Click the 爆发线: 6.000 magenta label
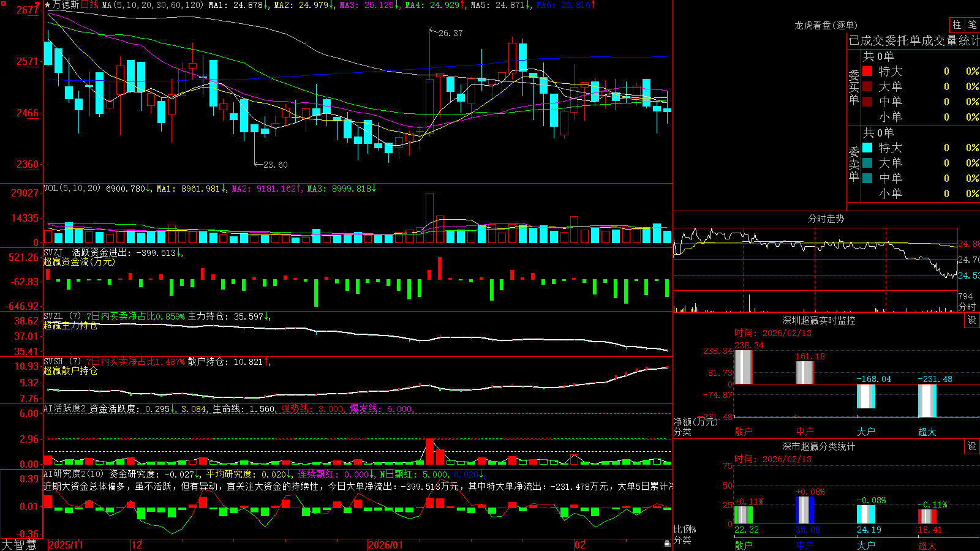Viewport: 980px width, 551px height. pos(382,408)
